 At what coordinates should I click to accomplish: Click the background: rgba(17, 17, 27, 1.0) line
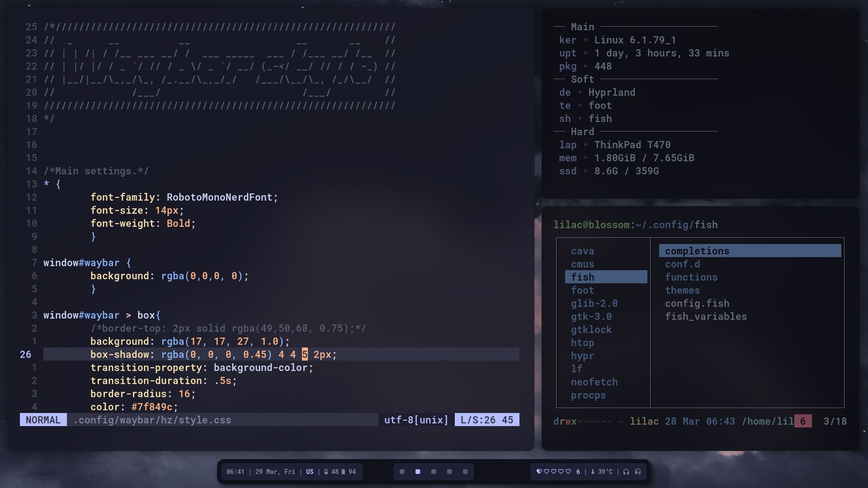[x=190, y=341]
